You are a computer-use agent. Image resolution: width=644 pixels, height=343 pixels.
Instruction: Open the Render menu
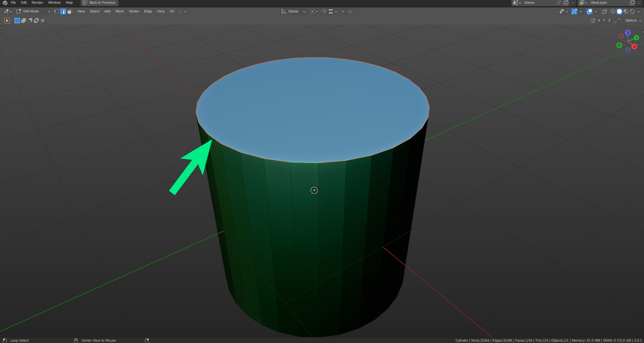click(37, 3)
